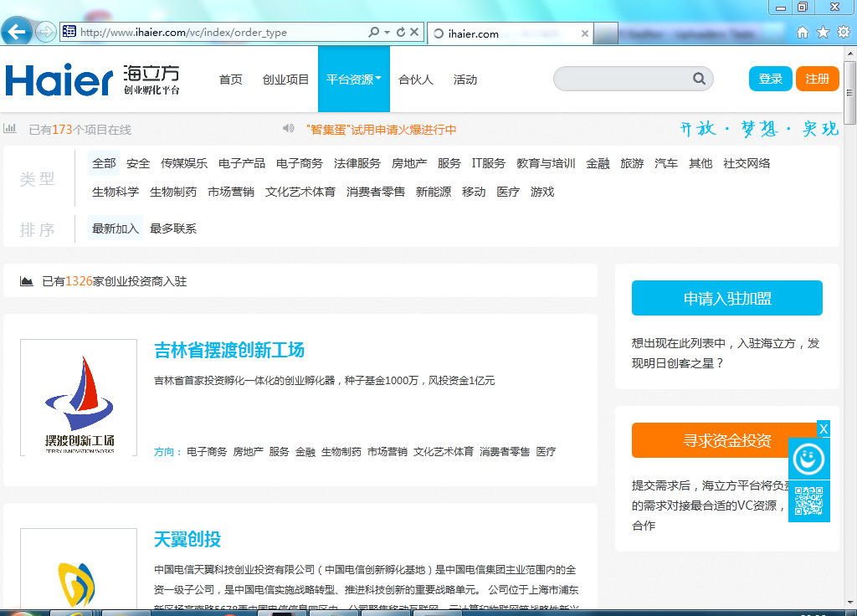Select the 全部 type filter
The width and height of the screenshot is (857, 616).
[x=104, y=163]
